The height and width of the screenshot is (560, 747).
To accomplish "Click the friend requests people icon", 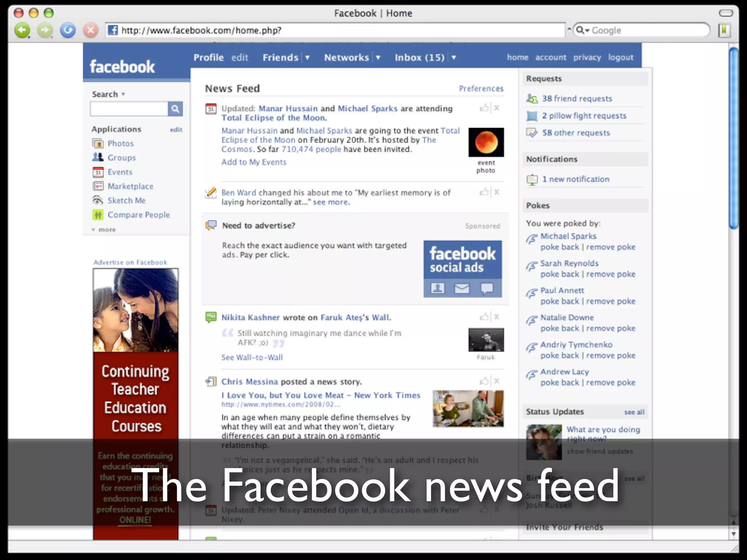I will [x=532, y=98].
